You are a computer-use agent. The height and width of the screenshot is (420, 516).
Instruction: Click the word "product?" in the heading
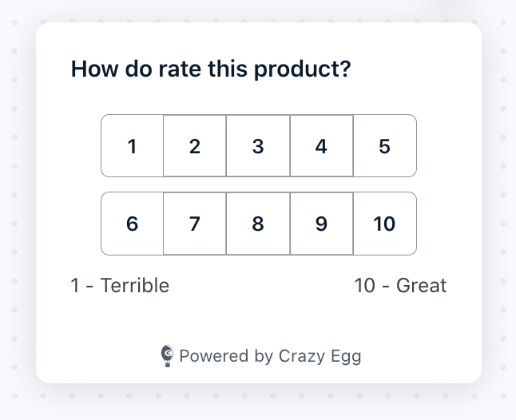[303, 69]
